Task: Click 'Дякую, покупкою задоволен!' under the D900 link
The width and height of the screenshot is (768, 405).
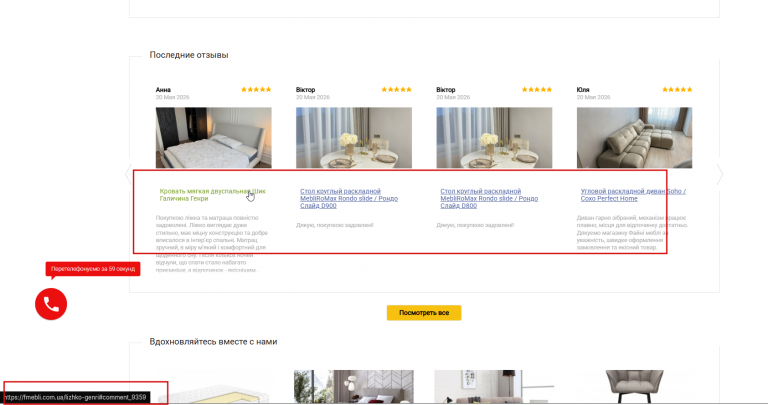Action: (x=335, y=225)
